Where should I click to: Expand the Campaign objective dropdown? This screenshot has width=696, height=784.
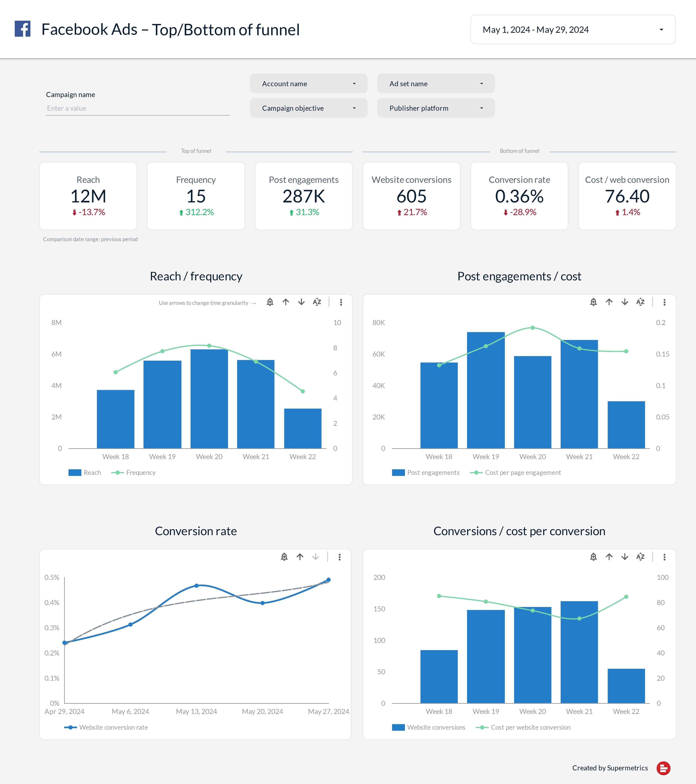coord(308,108)
